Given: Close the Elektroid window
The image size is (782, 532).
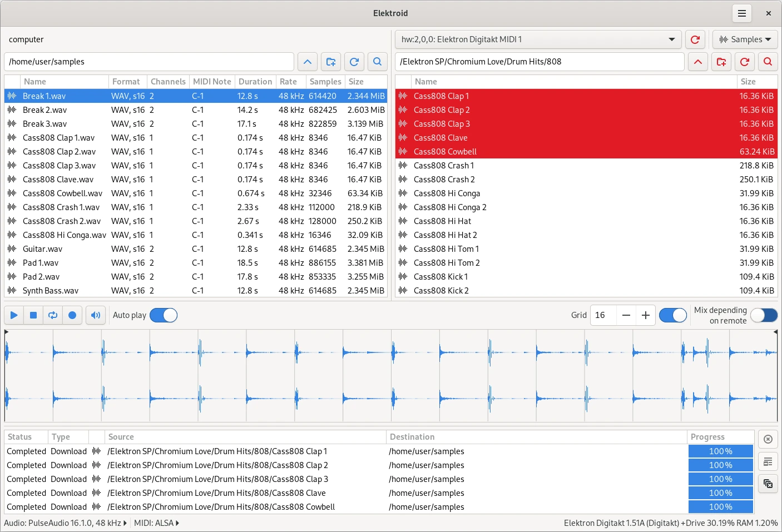Looking at the screenshot, I should pos(768,13).
